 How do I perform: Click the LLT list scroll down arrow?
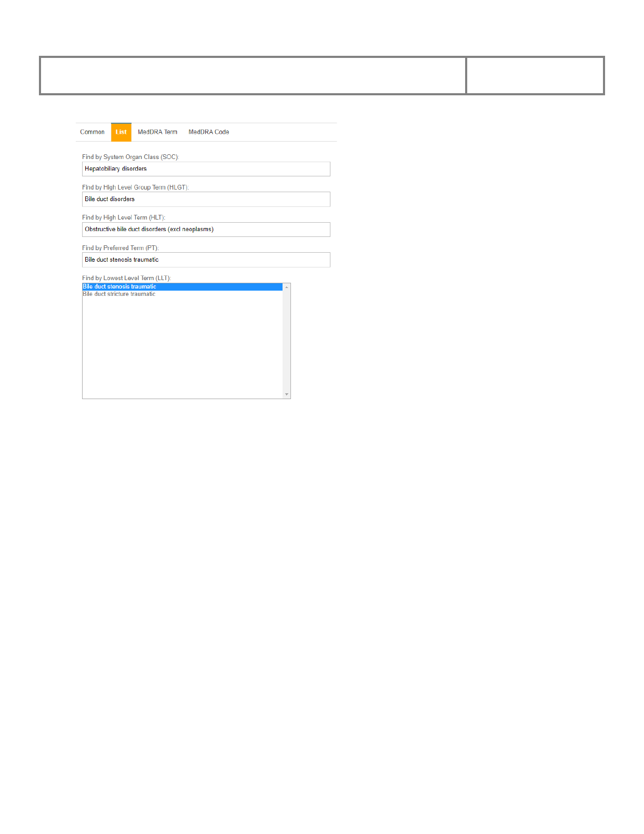[287, 394]
